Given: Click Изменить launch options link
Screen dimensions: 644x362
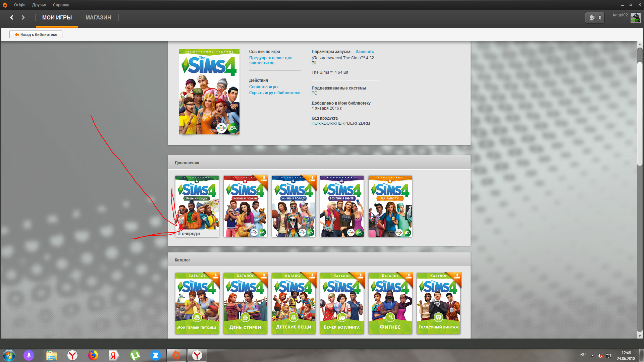Looking at the screenshot, I should pos(365,52).
